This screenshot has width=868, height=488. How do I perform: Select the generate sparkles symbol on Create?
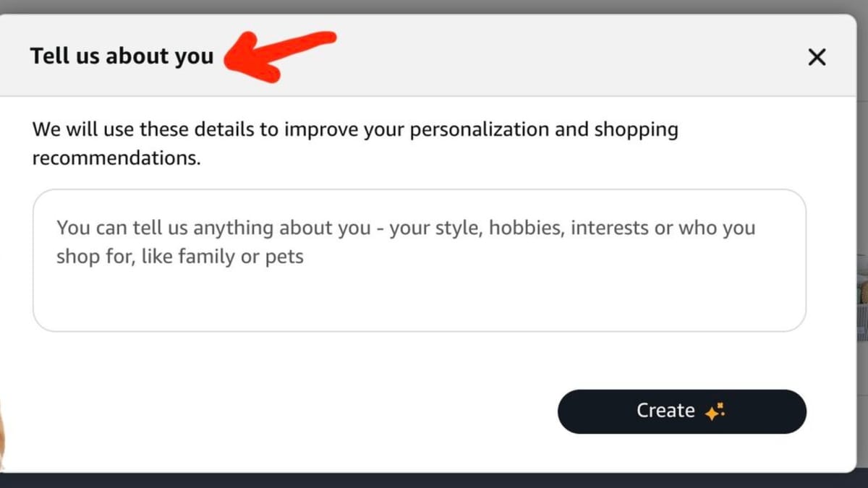[715, 411]
